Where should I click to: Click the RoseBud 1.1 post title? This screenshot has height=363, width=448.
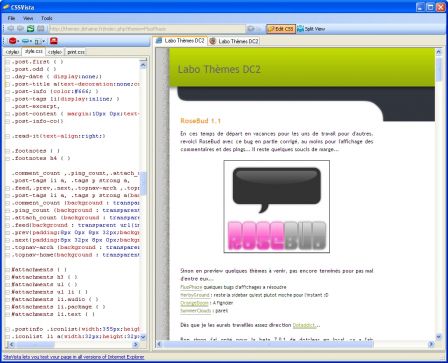coord(201,121)
